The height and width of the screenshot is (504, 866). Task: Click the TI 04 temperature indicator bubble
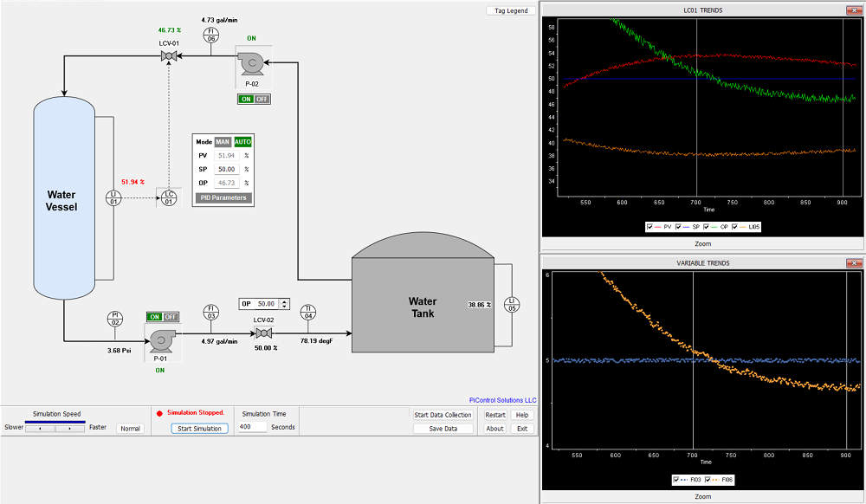pyautogui.click(x=308, y=312)
